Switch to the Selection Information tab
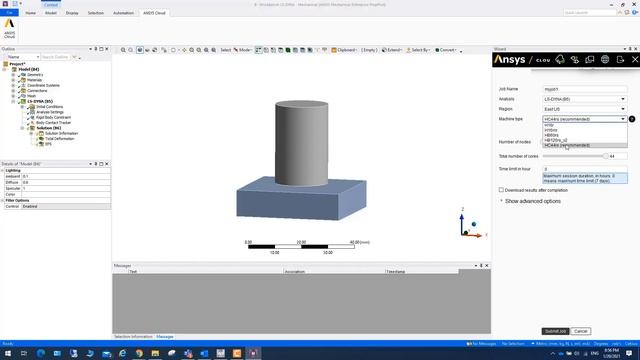The height and width of the screenshot is (360, 640). coord(133,337)
